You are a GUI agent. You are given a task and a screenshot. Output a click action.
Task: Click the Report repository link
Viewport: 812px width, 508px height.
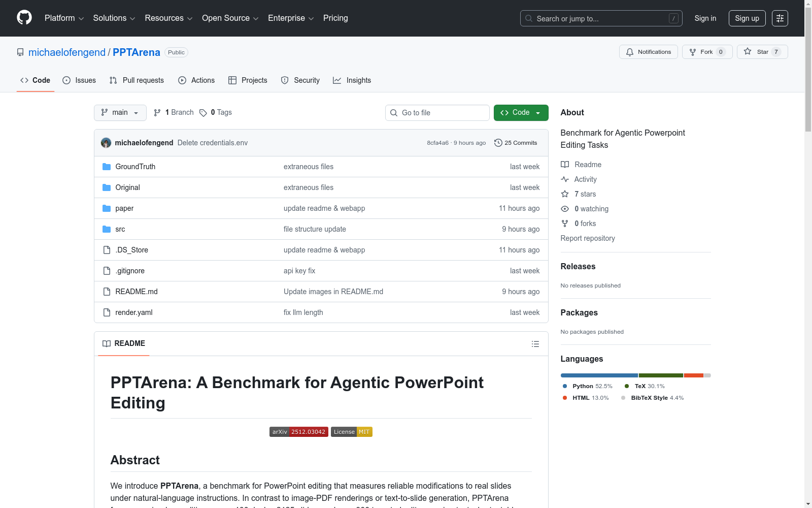[x=588, y=238]
